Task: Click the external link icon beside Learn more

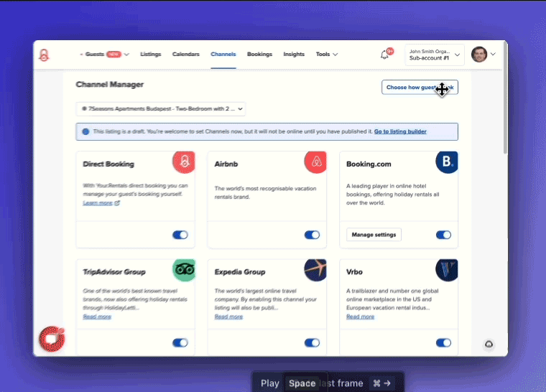Action: click(117, 203)
